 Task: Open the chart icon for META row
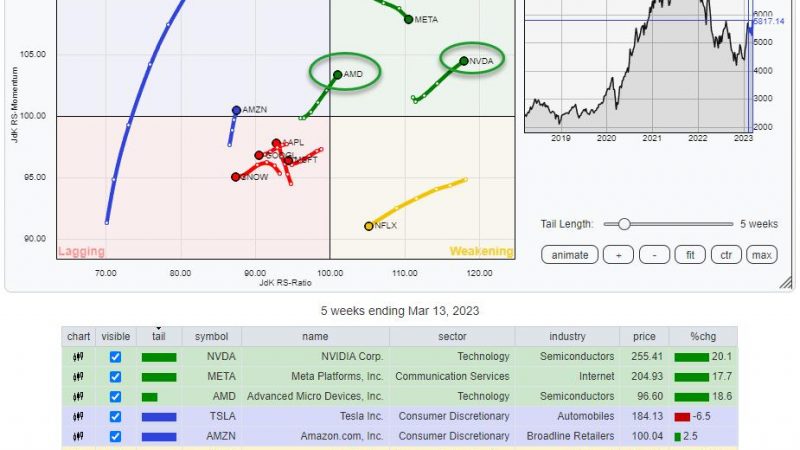[78, 377]
